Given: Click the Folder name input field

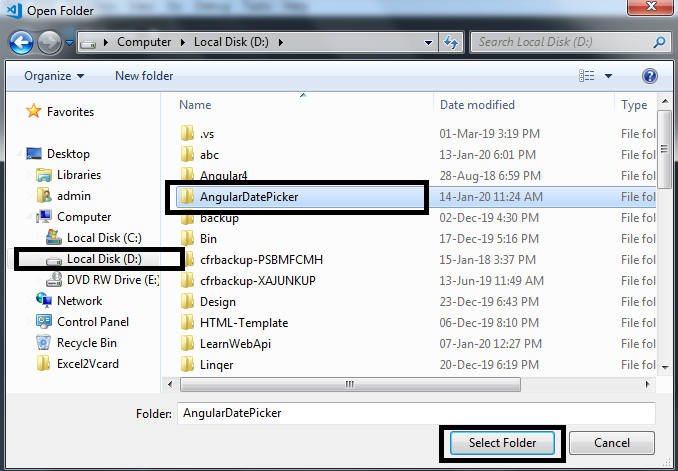Looking at the screenshot, I should (x=416, y=413).
